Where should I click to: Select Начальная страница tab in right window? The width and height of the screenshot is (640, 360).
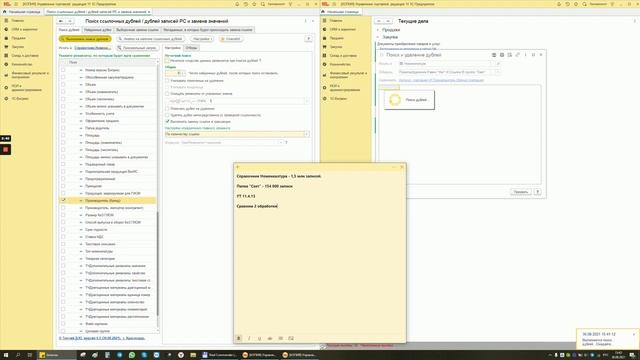[342, 12]
